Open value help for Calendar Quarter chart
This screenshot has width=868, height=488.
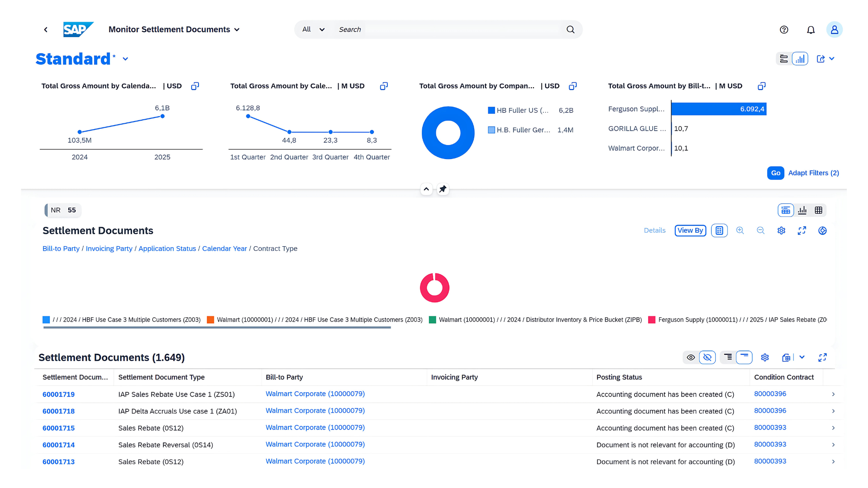(384, 86)
